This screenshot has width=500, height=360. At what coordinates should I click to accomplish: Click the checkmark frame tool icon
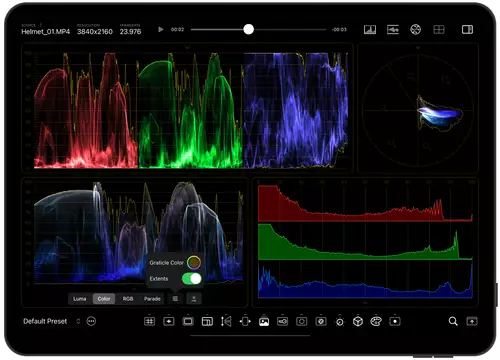[x=321, y=321]
